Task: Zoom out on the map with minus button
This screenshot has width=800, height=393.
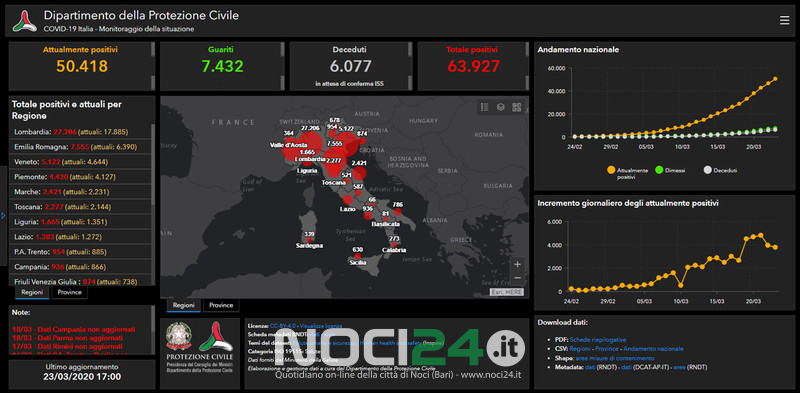Action: point(517,277)
